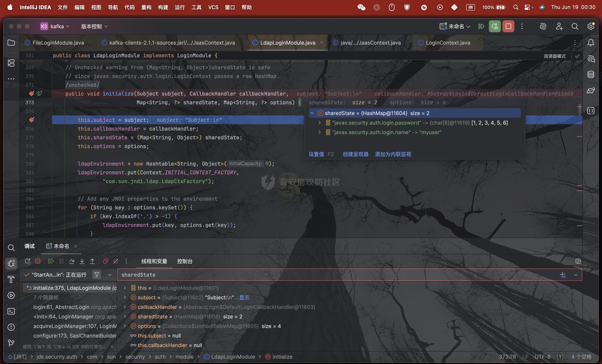Open the Structure tool window icon
Image resolution: width=602 pixels, height=364 pixels.
[x=11, y=63]
